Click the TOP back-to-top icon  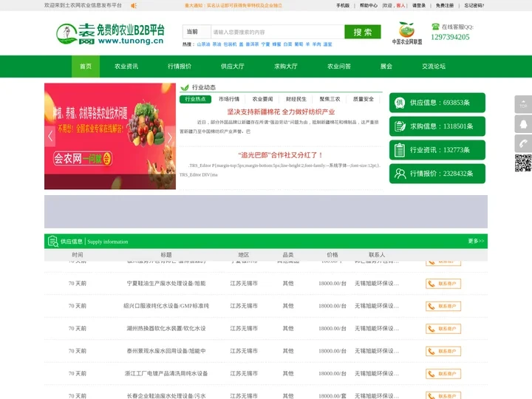tap(523, 104)
